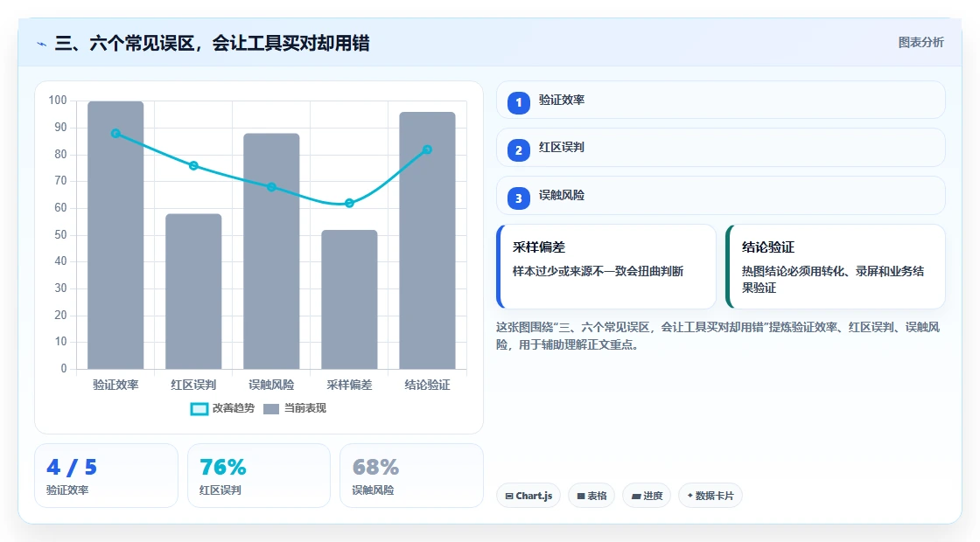
Task: Click the 68% stat card
Action: (x=411, y=476)
